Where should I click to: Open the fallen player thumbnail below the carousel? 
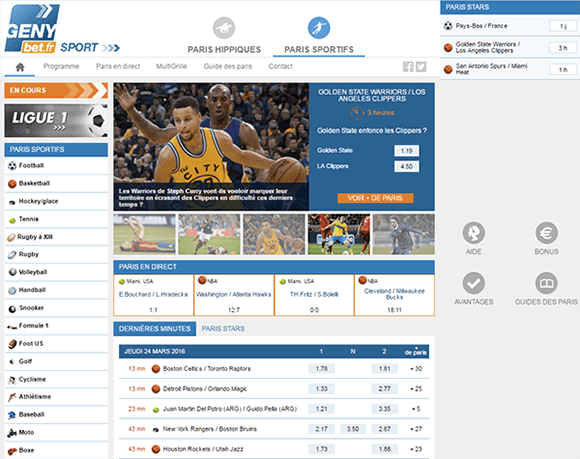click(145, 234)
